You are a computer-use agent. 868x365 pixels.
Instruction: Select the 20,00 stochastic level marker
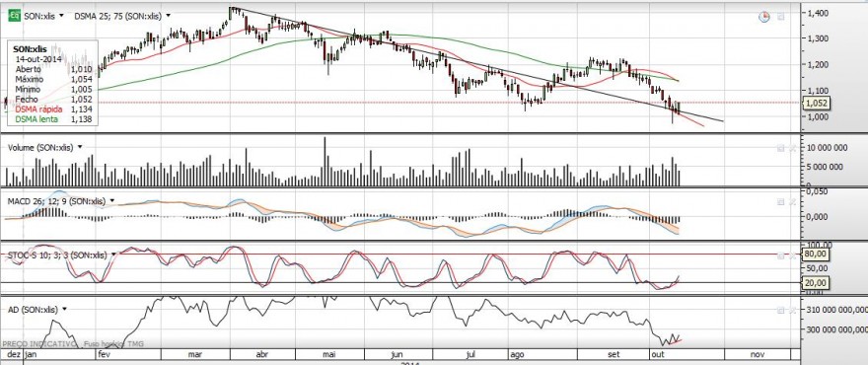817,282
